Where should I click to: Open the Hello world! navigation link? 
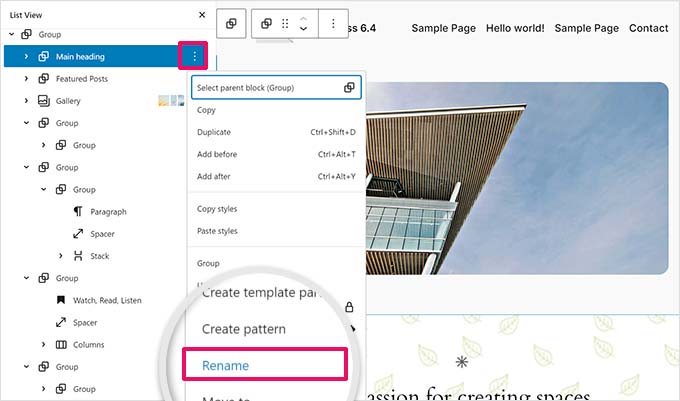[x=515, y=28]
